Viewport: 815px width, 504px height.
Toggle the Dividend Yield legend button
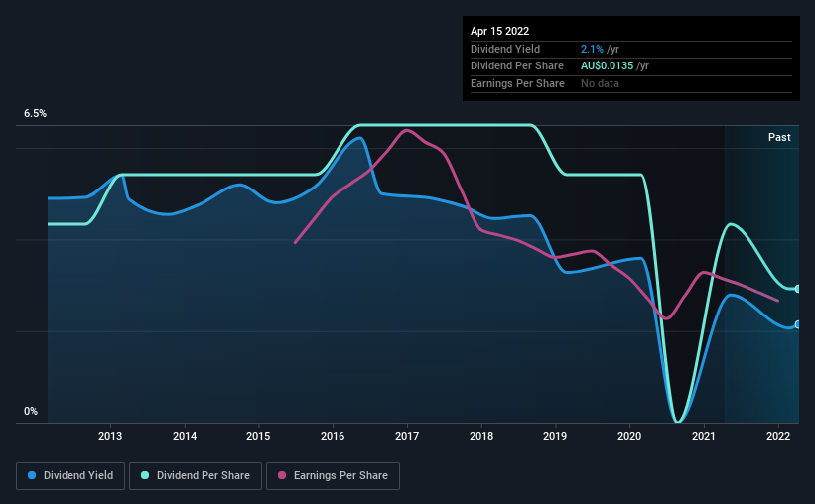[x=70, y=476]
